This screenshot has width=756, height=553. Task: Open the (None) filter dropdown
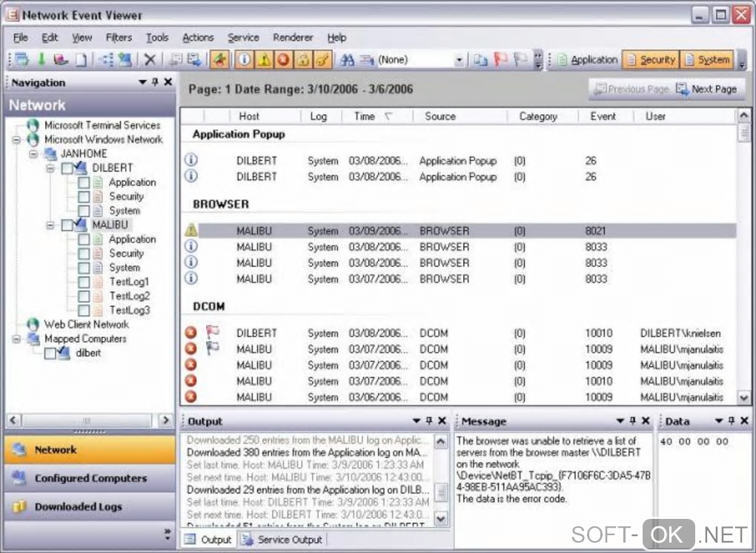[x=460, y=60]
